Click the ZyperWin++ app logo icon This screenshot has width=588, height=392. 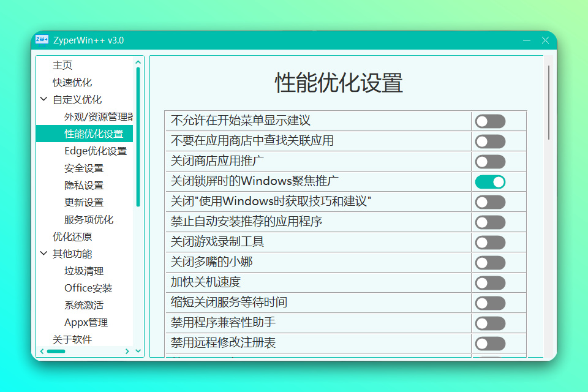(x=42, y=40)
